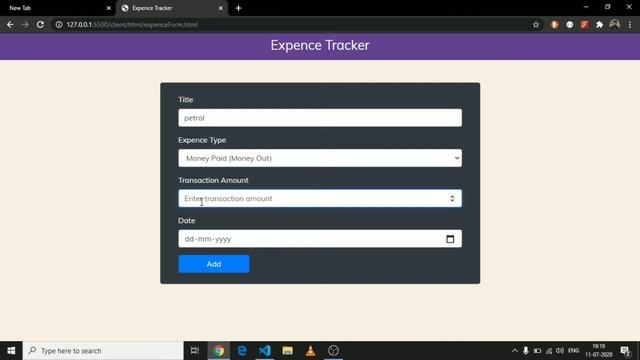Open the network tray icon

point(549,351)
